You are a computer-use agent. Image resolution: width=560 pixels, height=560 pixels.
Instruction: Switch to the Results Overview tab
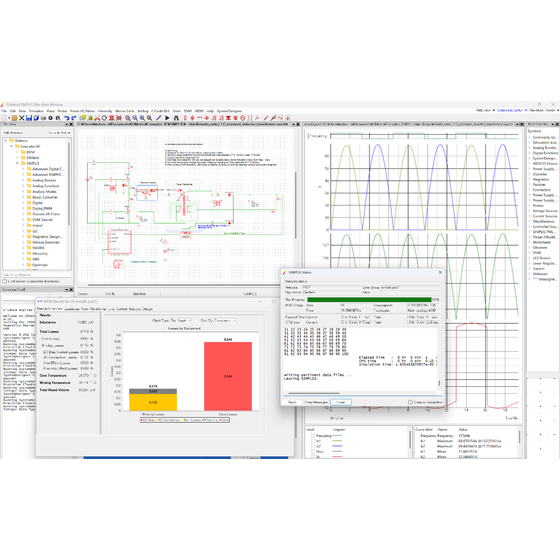click(x=50, y=309)
